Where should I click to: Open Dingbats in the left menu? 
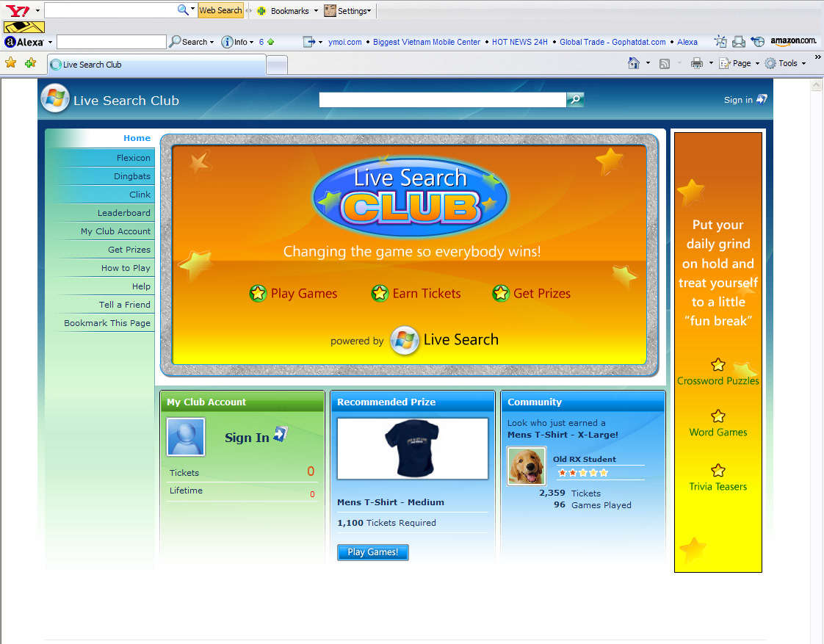132,176
